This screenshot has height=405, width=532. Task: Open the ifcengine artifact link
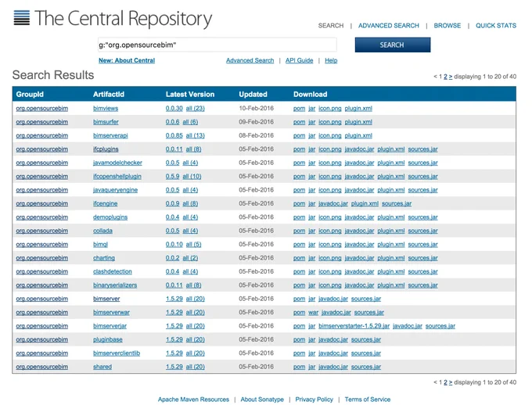(105, 203)
